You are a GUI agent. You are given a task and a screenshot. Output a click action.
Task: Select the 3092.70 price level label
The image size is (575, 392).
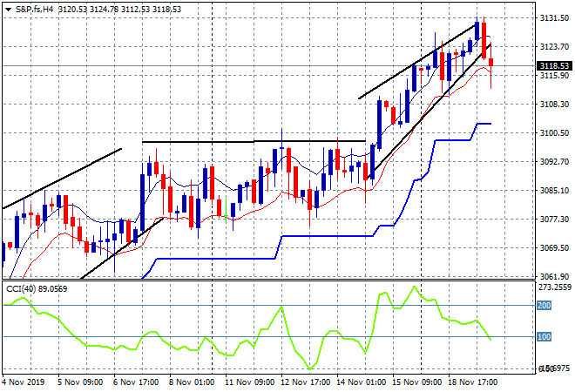pos(554,161)
